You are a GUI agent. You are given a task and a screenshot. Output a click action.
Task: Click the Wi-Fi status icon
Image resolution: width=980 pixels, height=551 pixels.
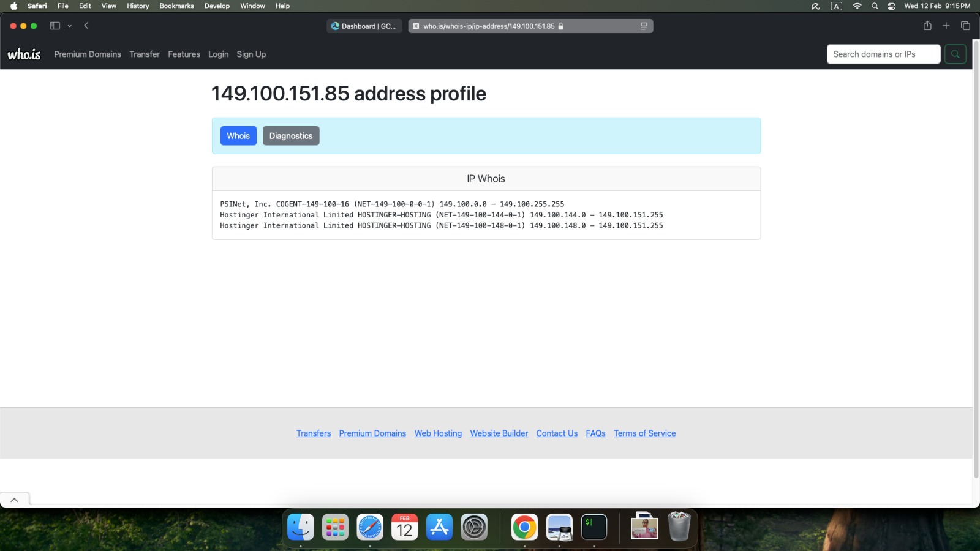857,6
